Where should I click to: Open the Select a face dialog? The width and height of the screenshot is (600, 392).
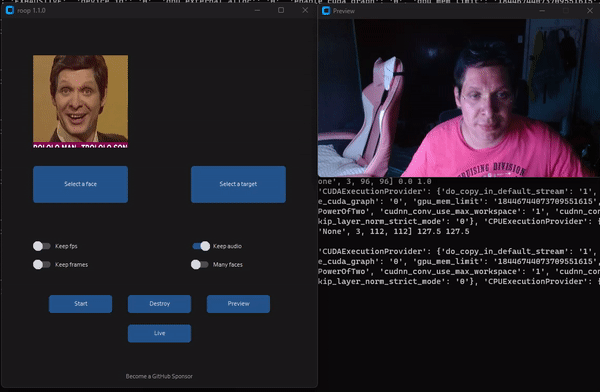point(80,184)
